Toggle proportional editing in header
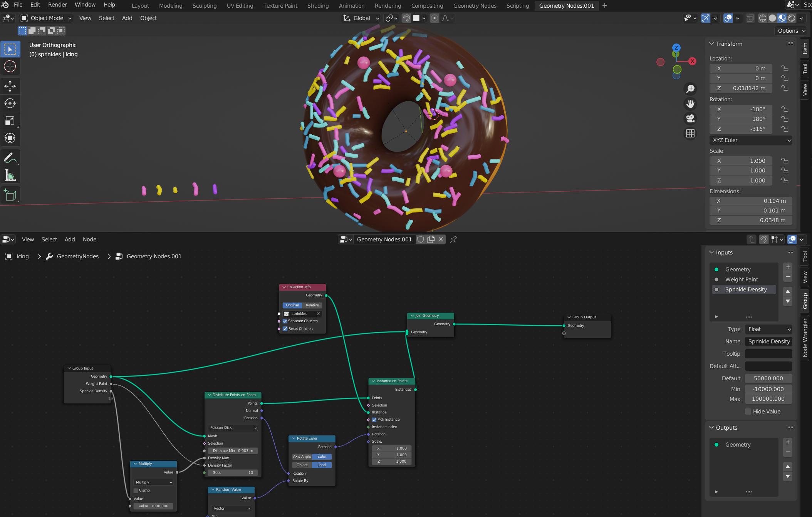Image resolution: width=812 pixels, height=517 pixels. click(x=434, y=18)
